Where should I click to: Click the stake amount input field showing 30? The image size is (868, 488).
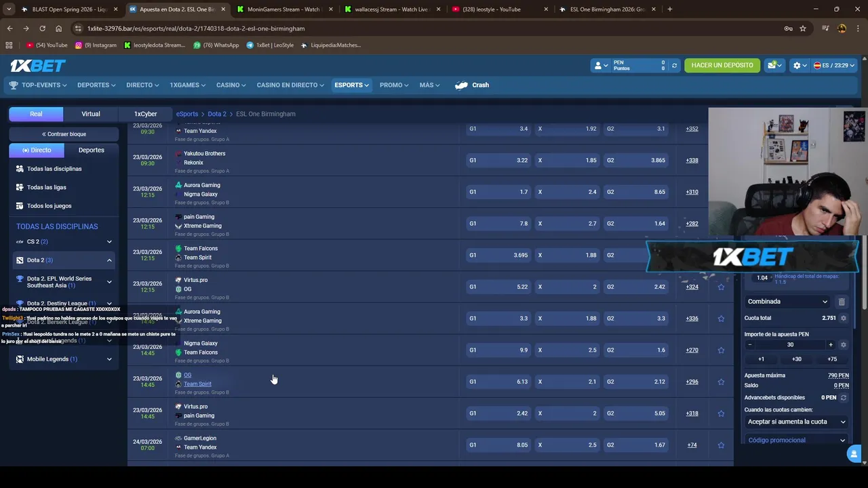pos(790,345)
